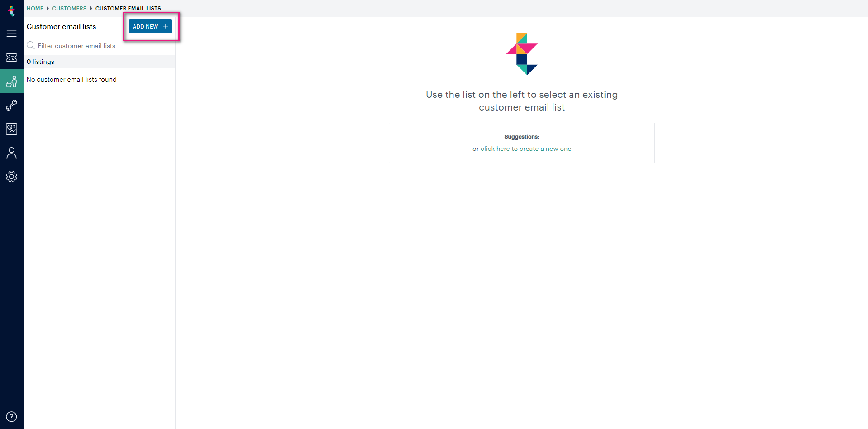868x429 pixels.
Task: Click the search magnifier icon
Action: pyautogui.click(x=31, y=45)
